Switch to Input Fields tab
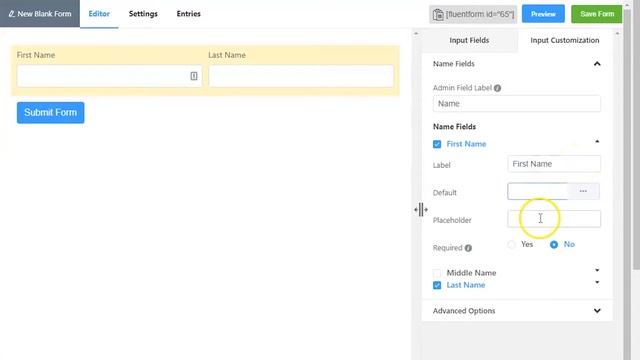This screenshot has height=360, width=640. tap(469, 40)
